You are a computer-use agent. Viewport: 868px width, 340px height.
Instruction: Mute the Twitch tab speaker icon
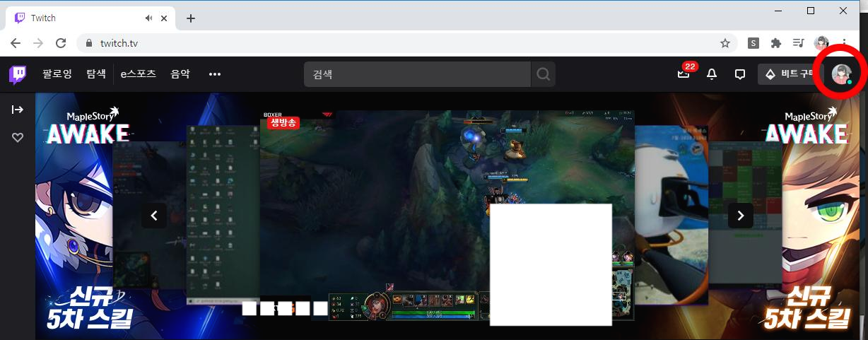(x=148, y=18)
